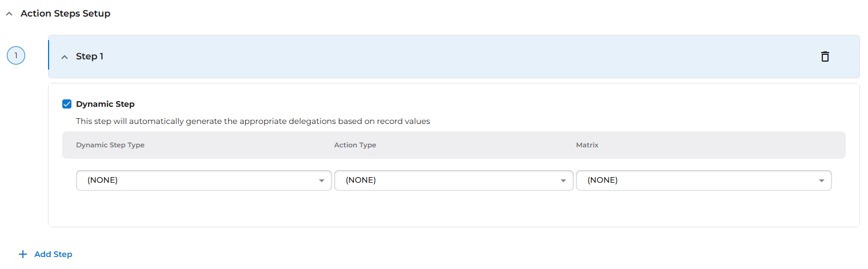Click the Matrix column header
Image resolution: width=868 pixels, height=269 pixels.
(x=587, y=145)
